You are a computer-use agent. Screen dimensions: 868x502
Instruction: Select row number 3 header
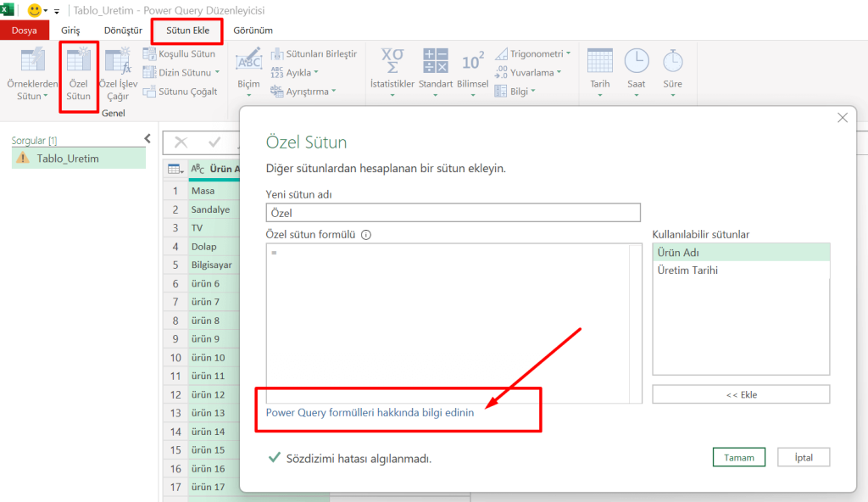coord(175,228)
